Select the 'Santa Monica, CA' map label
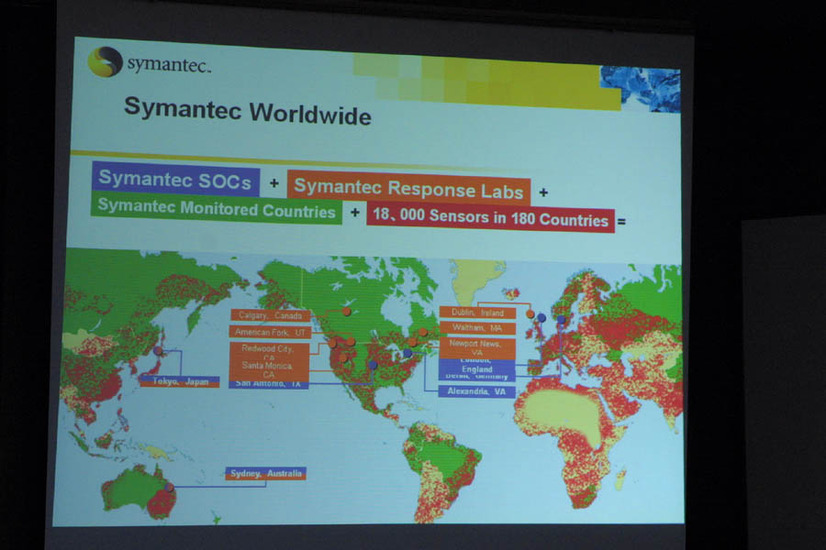Viewport: 826px width, 550px height. coord(269,369)
